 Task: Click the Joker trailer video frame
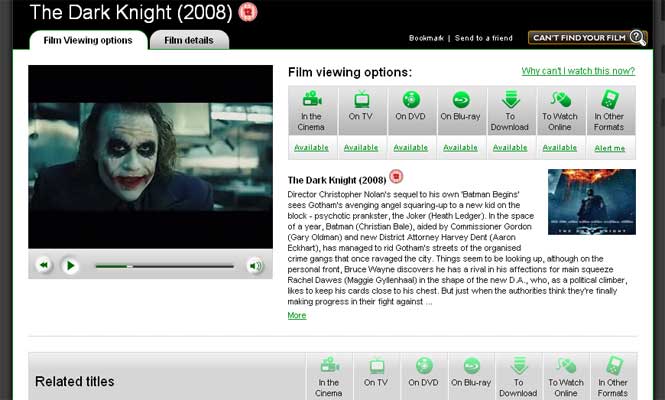[x=151, y=157]
